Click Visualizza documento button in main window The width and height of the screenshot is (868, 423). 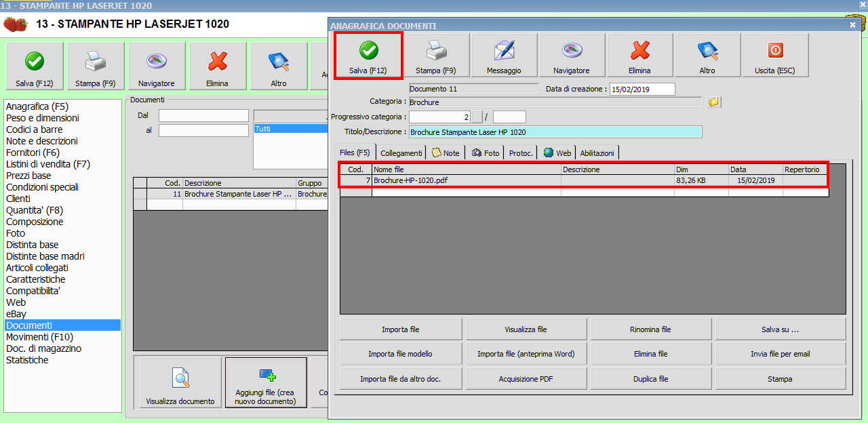tap(180, 382)
